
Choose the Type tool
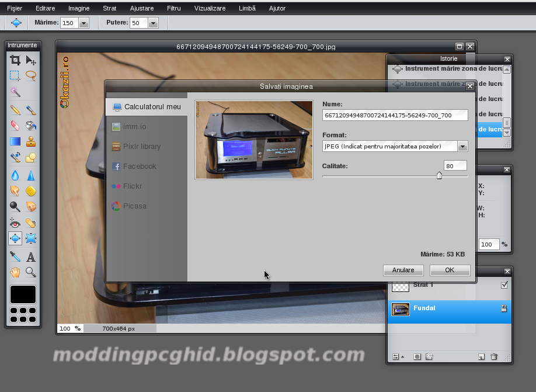click(31, 255)
